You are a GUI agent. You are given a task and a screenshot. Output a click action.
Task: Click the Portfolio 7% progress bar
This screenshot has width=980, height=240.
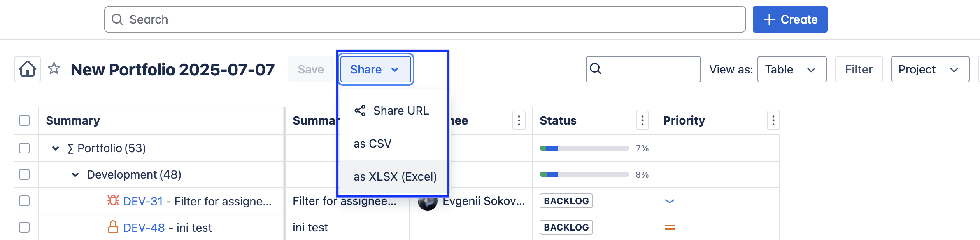tap(584, 148)
